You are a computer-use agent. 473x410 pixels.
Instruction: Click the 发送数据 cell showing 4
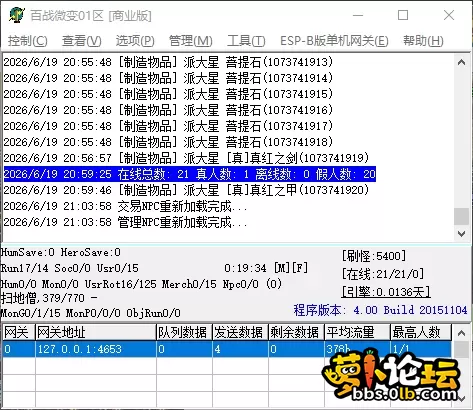tap(240, 349)
